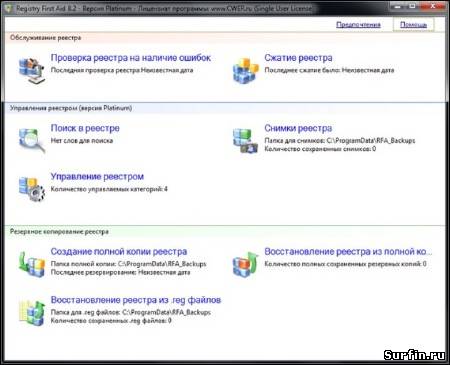Open the Управление реестром link
Viewport: 450px width, 365px height.
click(x=97, y=177)
